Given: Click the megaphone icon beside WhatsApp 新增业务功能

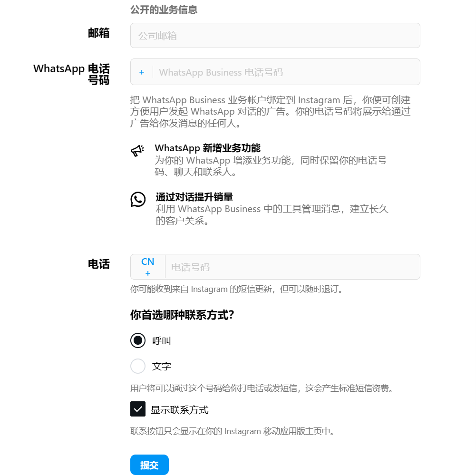Looking at the screenshot, I should pos(137,150).
